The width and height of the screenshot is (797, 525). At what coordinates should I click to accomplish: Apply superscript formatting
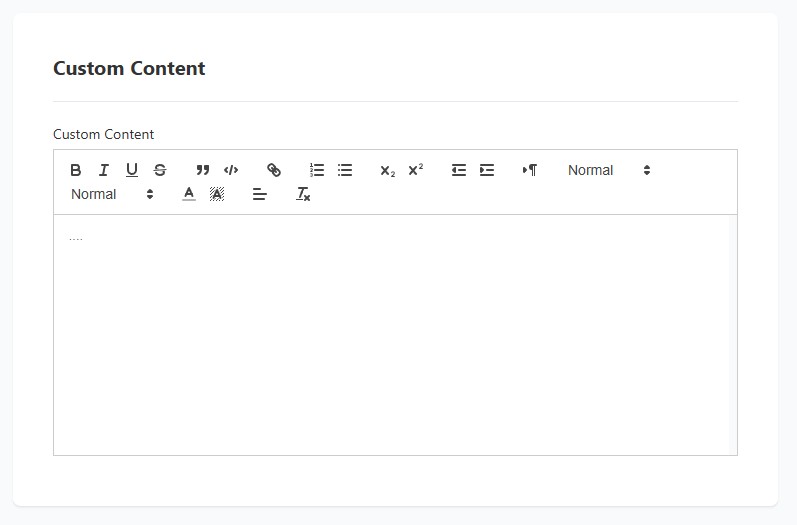pos(416,170)
